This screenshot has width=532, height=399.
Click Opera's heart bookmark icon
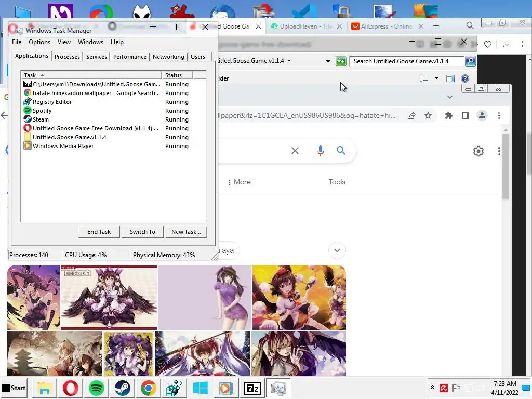[x=488, y=44]
